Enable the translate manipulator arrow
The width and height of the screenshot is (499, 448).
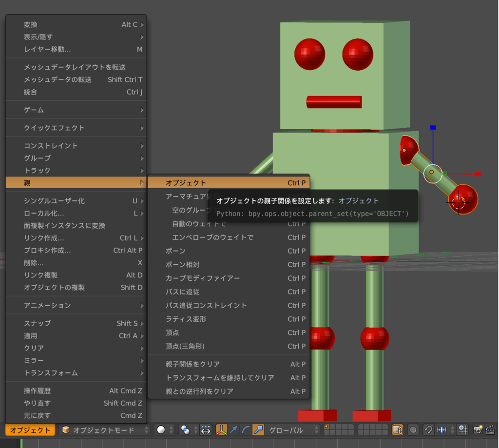click(233, 430)
